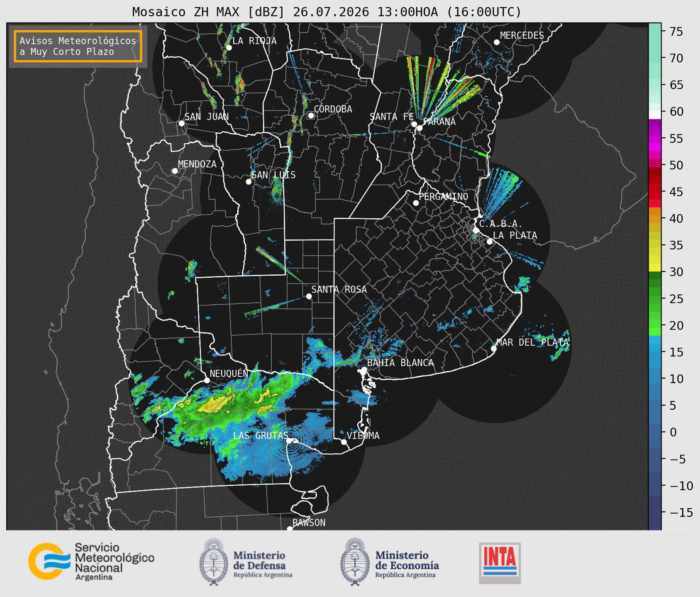Click the Córdoba city marker dot

tap(311, 115)
